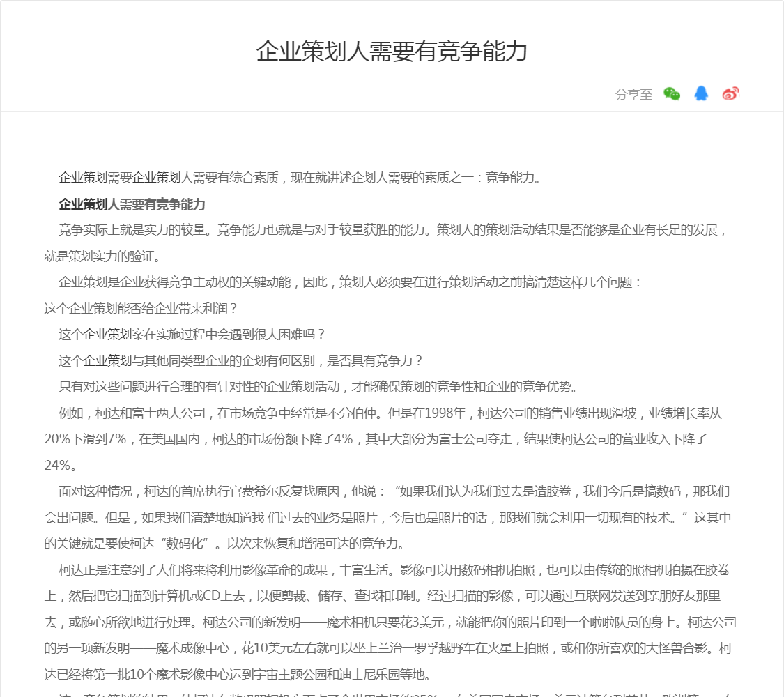
Task: Share the article to QQ
Action: pyautogui.click(x=701, y=94)
